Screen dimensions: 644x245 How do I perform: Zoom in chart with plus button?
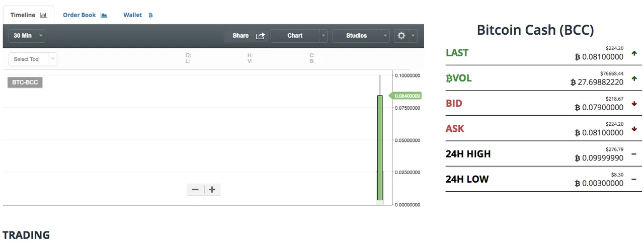click(x=212, y=190)
